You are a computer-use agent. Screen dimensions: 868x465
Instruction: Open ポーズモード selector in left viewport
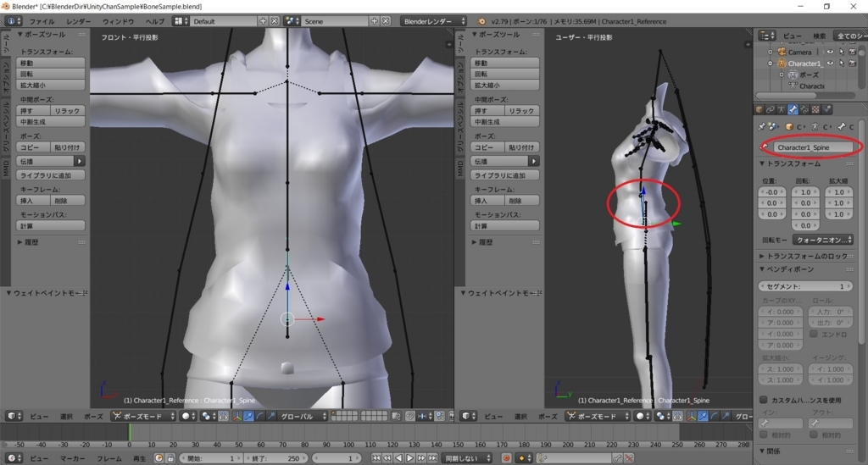click(144, 417)
